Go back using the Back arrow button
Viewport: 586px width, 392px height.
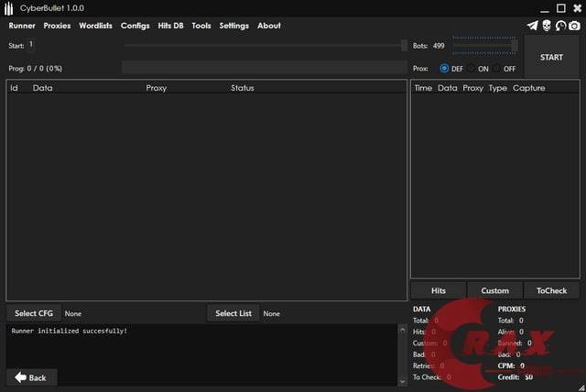[x=31, y=377]
